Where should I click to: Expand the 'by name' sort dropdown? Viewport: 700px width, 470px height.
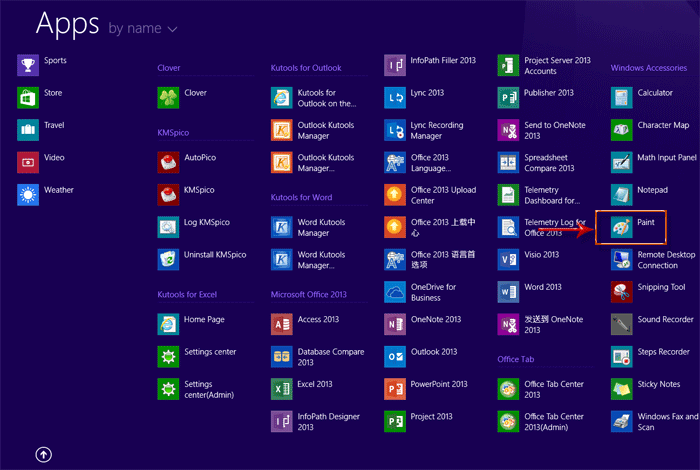coord(143,29)
